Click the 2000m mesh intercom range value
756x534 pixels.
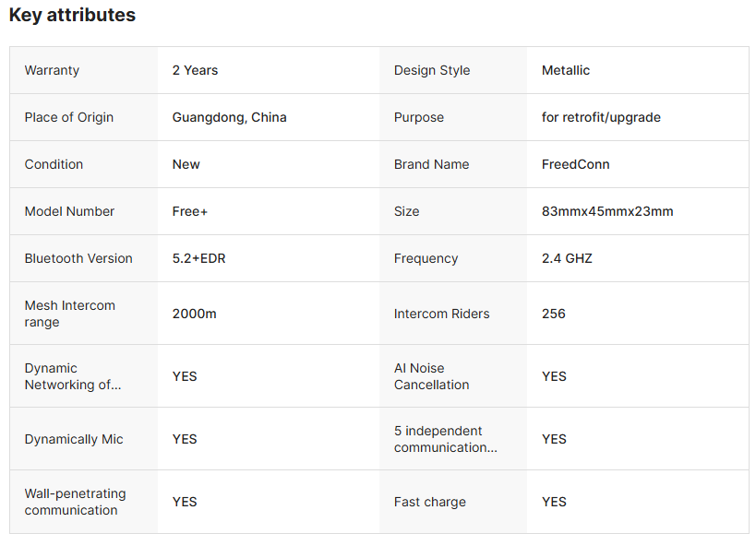194,314
